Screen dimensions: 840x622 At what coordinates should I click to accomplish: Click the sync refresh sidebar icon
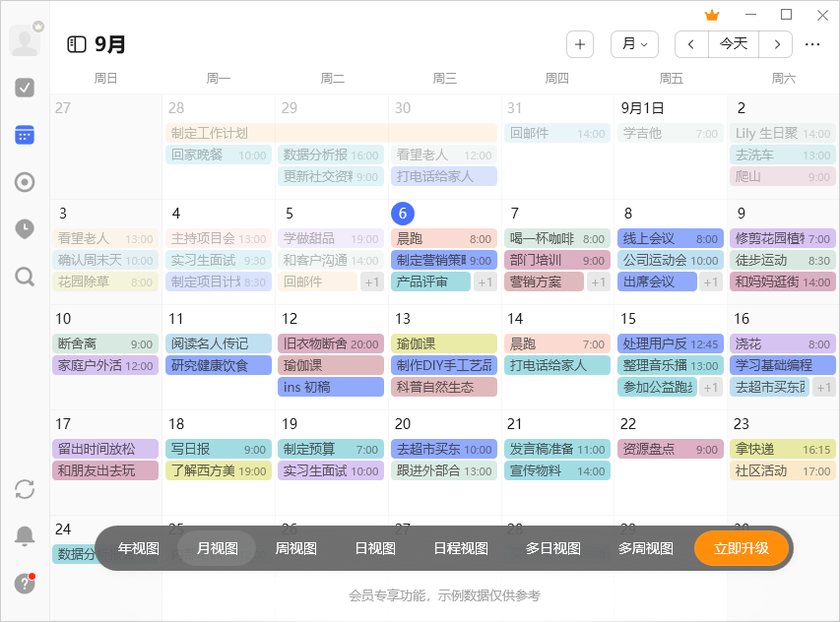tap(25, 489)
